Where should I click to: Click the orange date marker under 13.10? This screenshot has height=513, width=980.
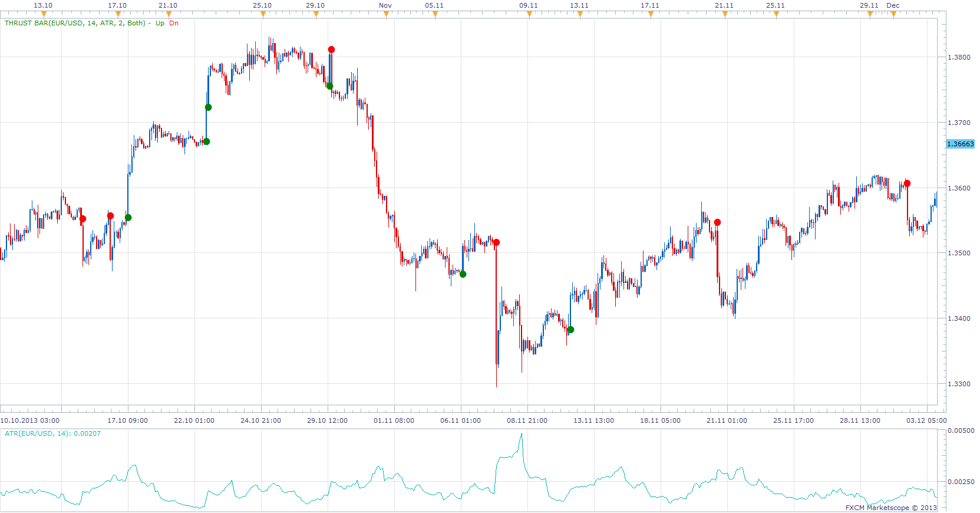tap(44, 15)
